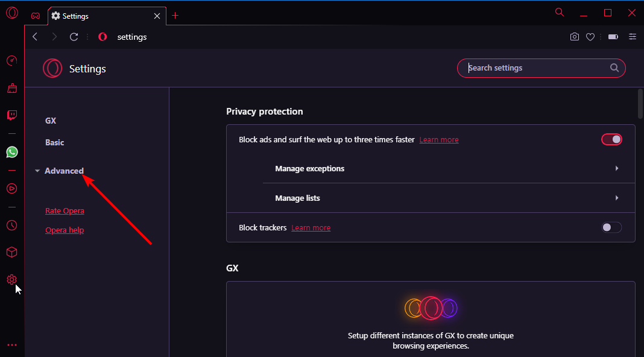Viewport: 644px width, 357px height.
Task: Open the Extensions cube icon
Action: coord(12,252)
